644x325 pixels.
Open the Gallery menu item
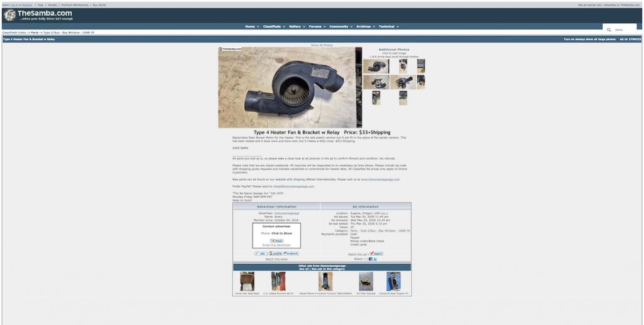[295, 27]
